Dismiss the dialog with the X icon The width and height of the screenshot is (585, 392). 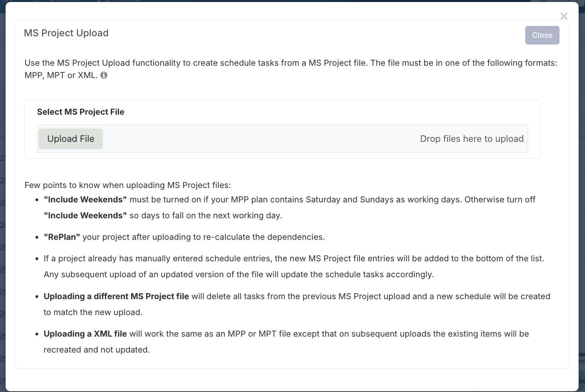(564, 16)
